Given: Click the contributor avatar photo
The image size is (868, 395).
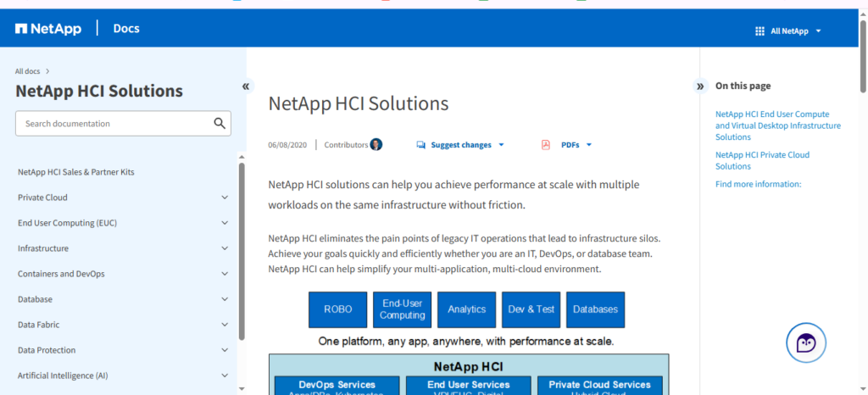Looking at the screenshot, I should tap(376, 144).
